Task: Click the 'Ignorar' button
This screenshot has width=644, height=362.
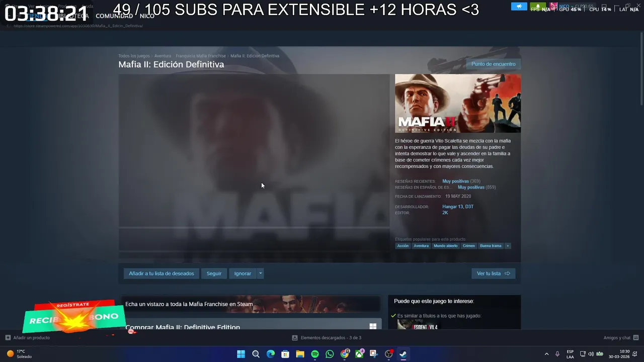Action: 243,274
